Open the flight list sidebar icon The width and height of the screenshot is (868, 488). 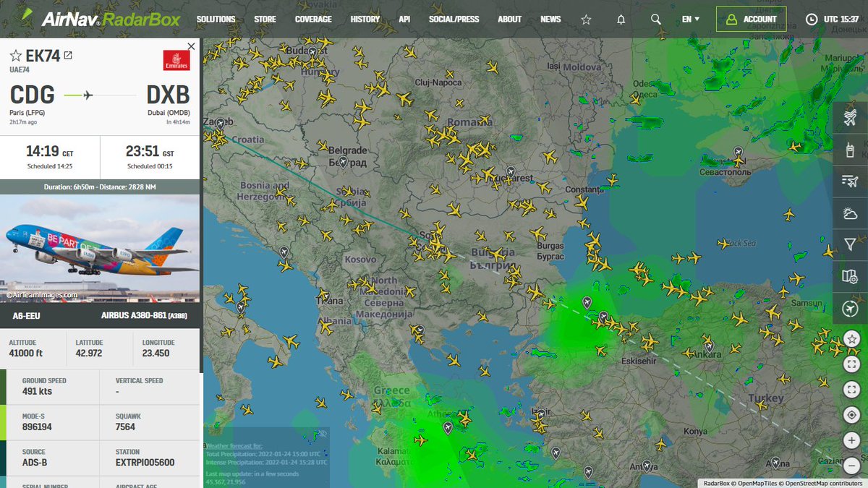[851, 182]
